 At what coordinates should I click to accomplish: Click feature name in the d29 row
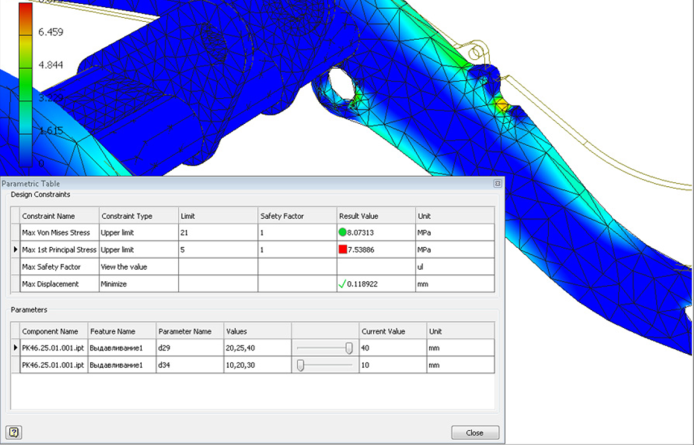122,348
